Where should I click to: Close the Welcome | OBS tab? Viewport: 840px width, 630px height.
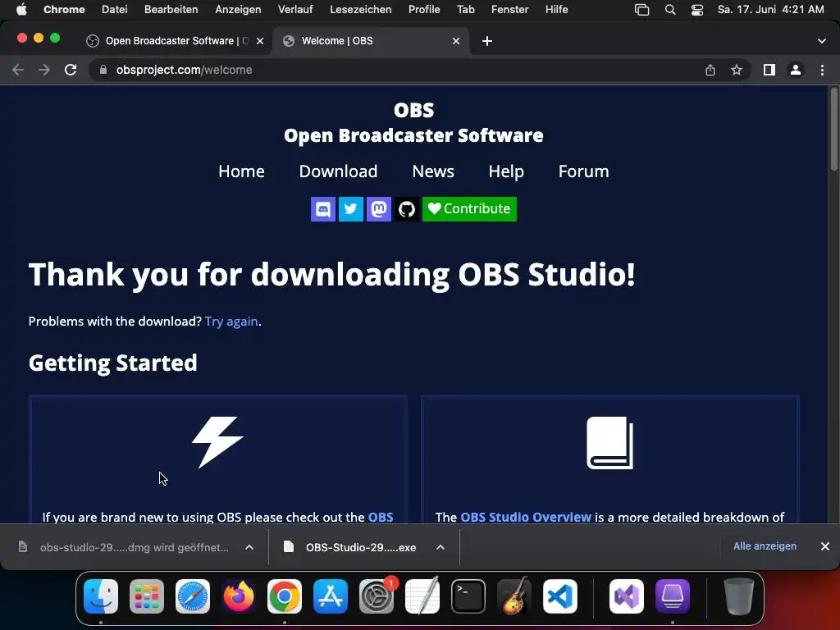(x=456, y=41)
